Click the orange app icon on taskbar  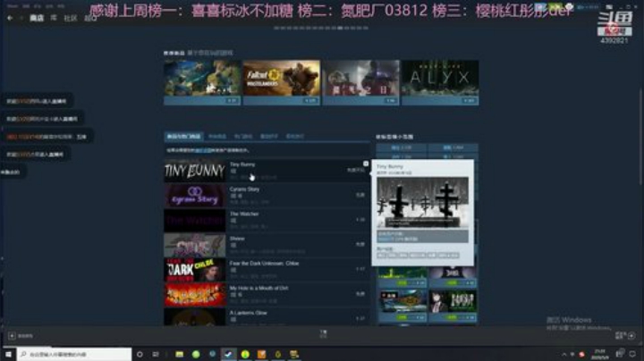point(261,354)
